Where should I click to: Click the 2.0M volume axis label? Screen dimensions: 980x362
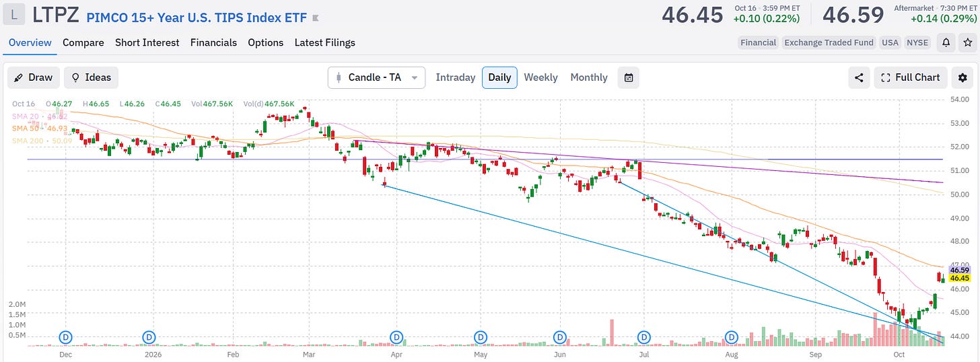[x=17, y=304]
